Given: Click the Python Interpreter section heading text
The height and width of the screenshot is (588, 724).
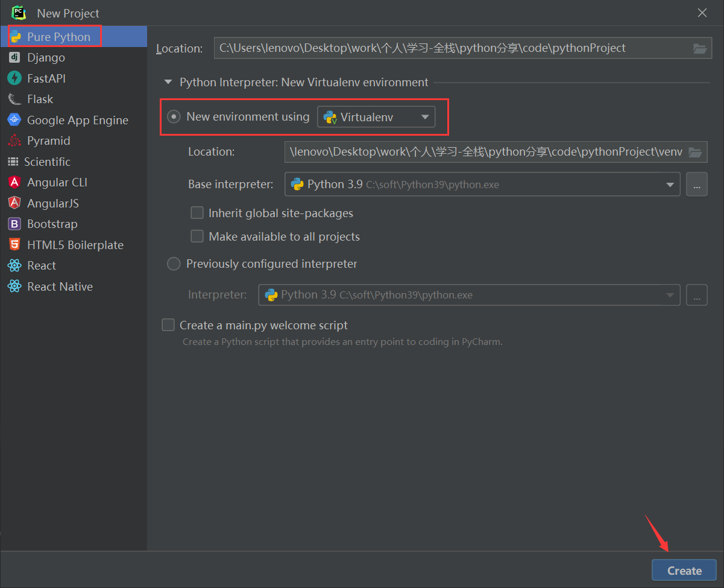Looking at the screenshot, I should [x=304, y=83].
